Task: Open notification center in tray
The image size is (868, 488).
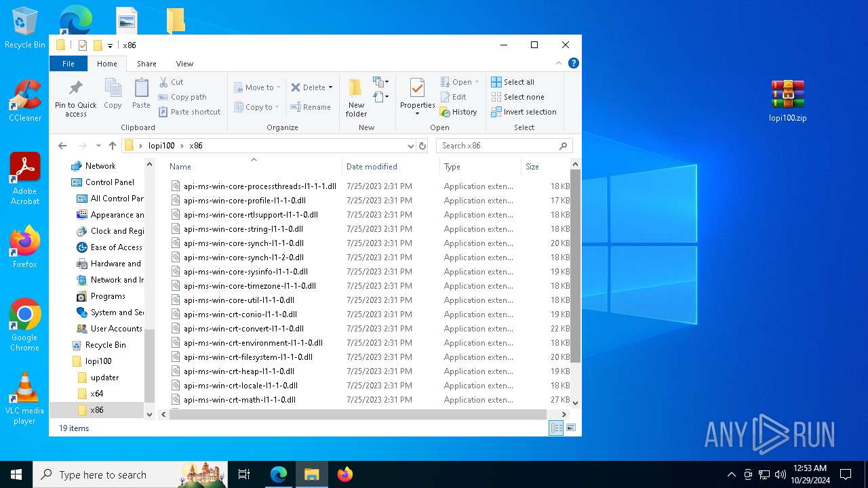Action: [846, 474]
